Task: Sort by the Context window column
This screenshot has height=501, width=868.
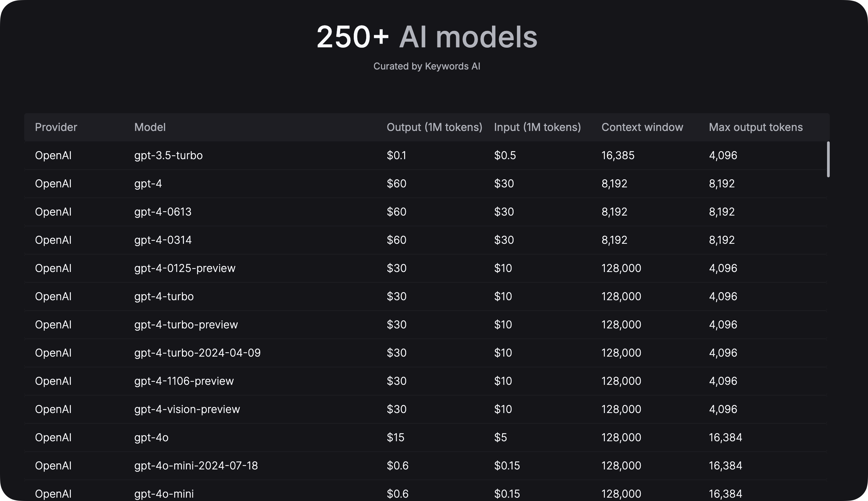Action: click(642, 127)
